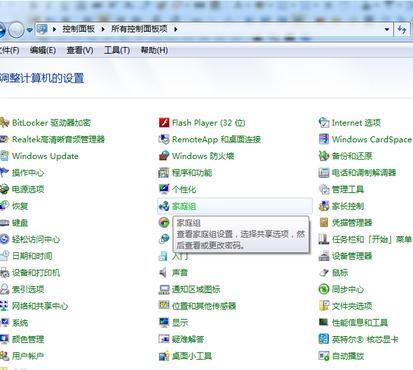413x370 pixels.
Task: Open 电源选项 power icon
Action: (x=4, y=189)
